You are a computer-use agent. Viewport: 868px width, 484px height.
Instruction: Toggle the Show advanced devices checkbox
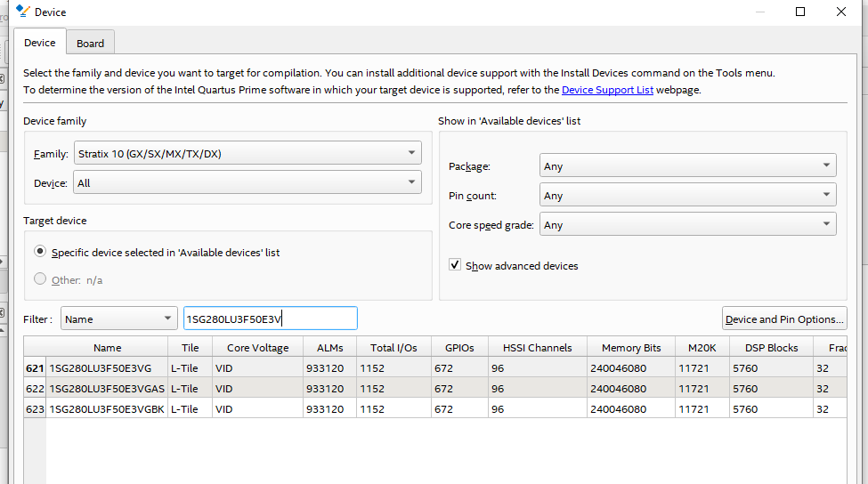pyautogui.click(x=455, y=265)
